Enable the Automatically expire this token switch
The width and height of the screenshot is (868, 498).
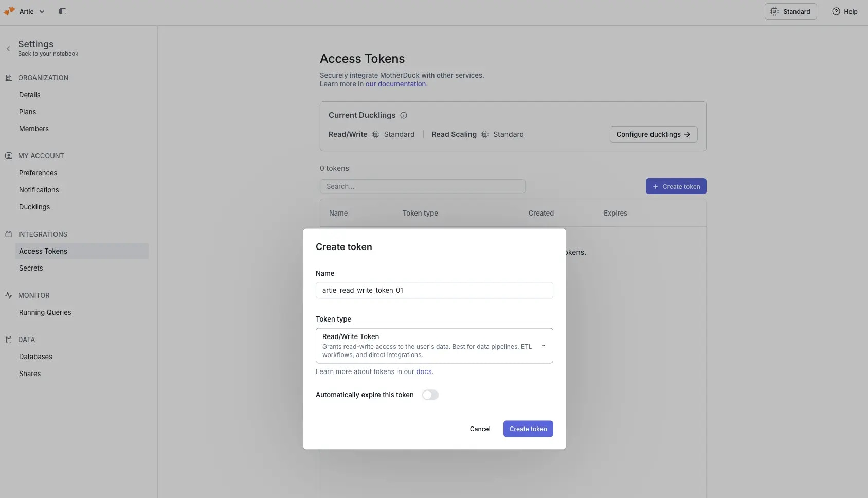tap(430, 395)
